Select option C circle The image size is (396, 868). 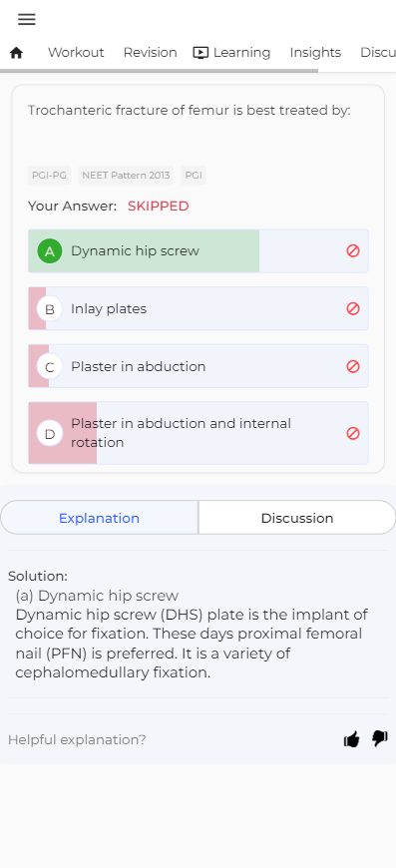50,366
